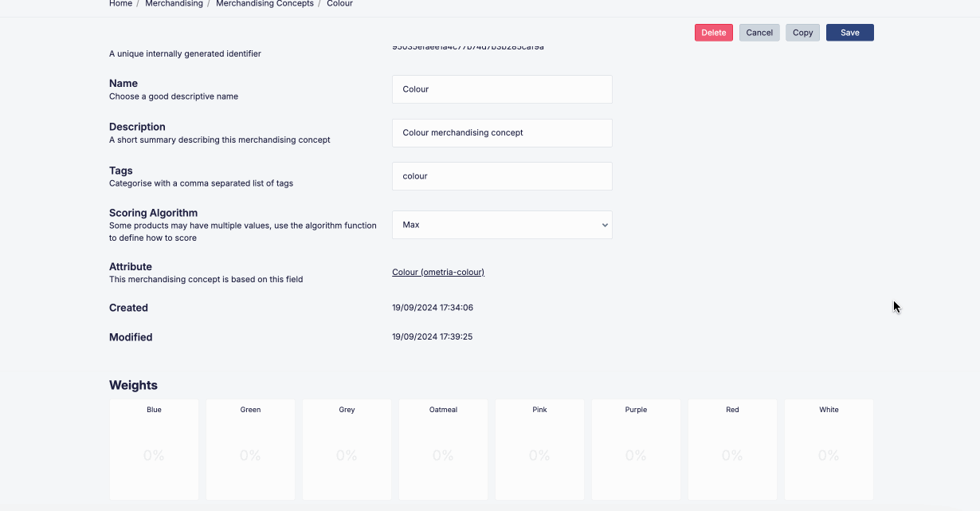
Task: Adjust the Grey weight value
Action: 347,455
